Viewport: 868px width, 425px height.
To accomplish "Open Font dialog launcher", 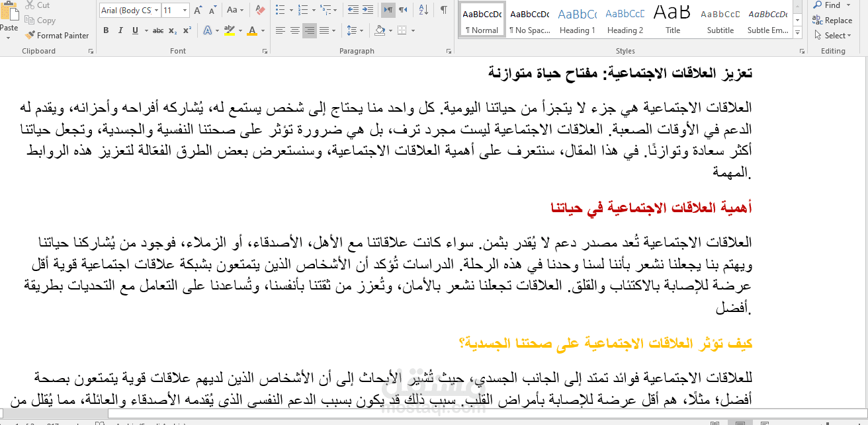I will 265,51.
